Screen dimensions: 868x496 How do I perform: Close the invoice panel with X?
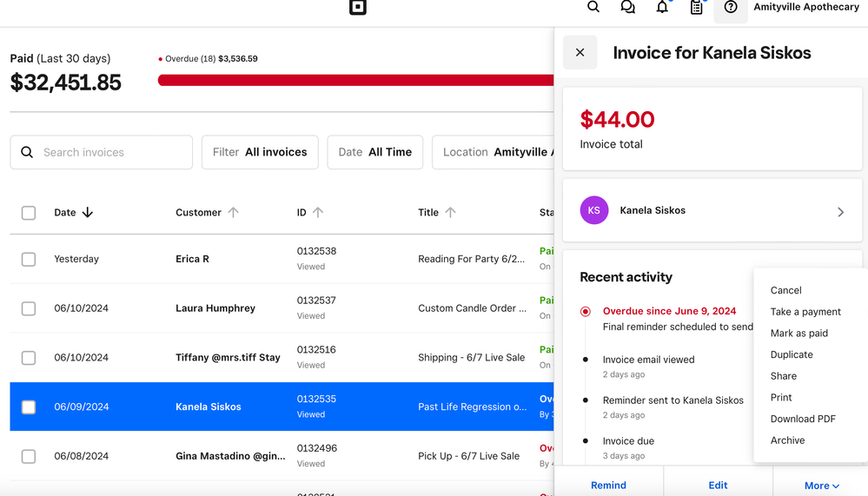pyautogui.click(x=580, y=53)
